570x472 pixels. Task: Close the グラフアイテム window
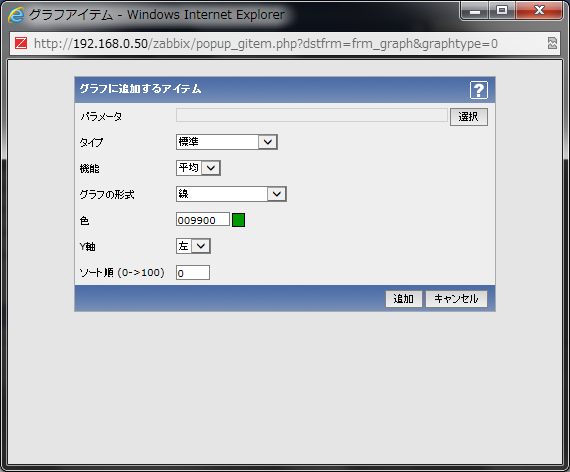click(539, 10)
